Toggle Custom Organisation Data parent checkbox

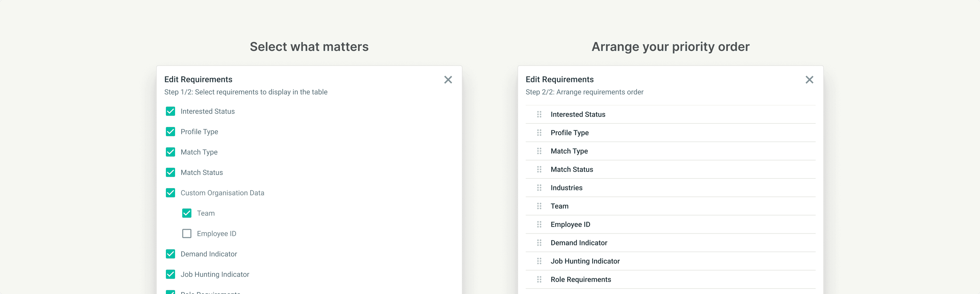pos(170,193)
